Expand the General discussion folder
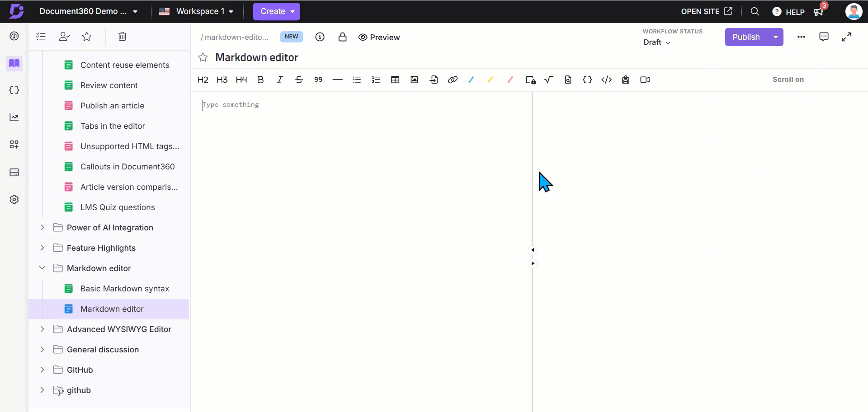 click(x=42, y=349)
